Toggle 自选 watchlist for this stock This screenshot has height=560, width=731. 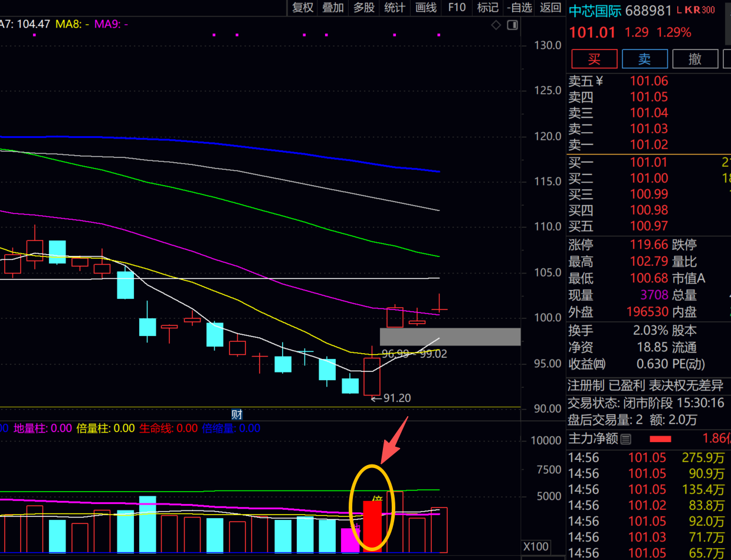519,8
